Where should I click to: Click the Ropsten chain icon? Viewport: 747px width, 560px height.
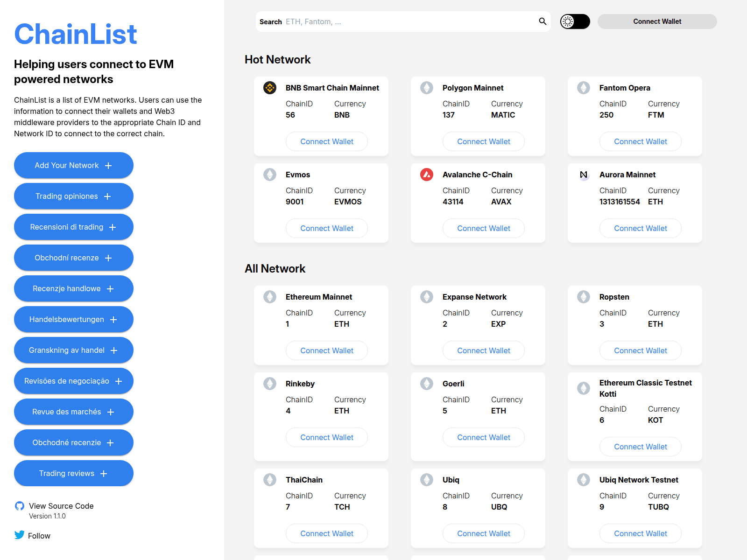click(584, 297)
